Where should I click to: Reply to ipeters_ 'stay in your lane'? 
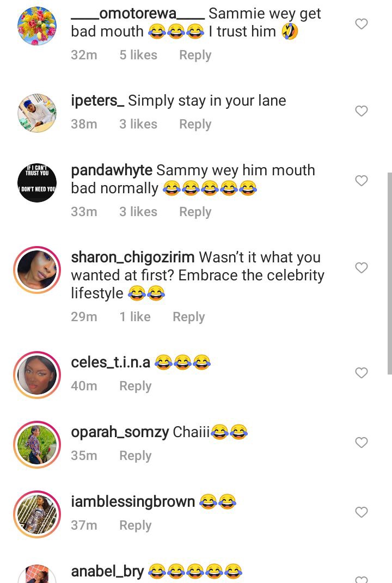[x=195, y=124]
